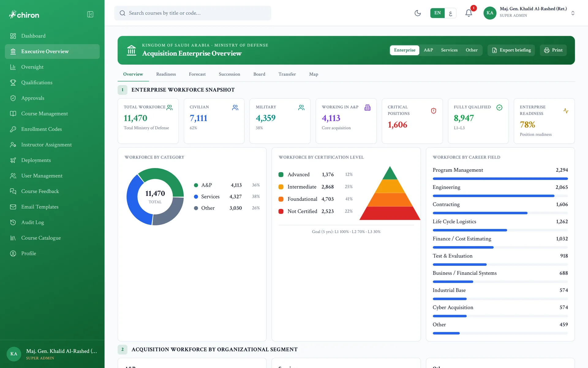
Task: Open notifications bell
Action: pos(469,13)
